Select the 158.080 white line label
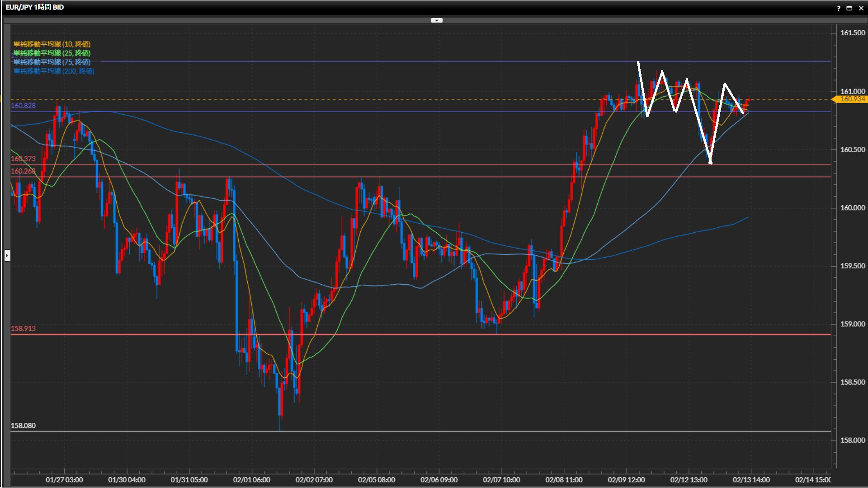 (23, 426)
